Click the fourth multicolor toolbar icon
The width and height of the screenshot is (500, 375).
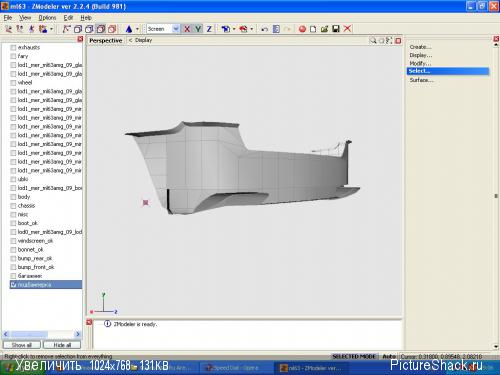pos(43,29)
